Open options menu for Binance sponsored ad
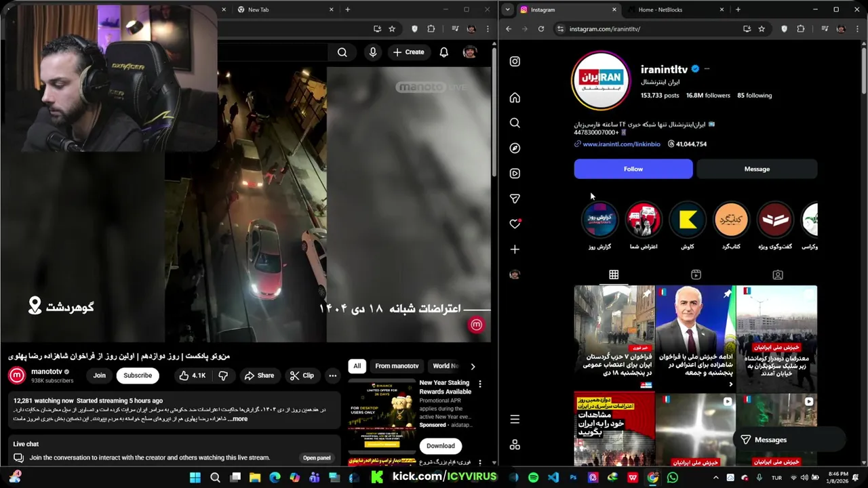The height and width of the screenshot is (488, 868). point(479,384)
